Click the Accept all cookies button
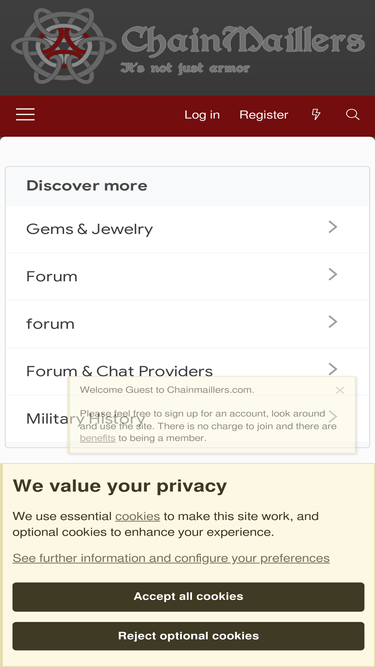Image resolution: width=375 pixels, height=667 pixels. (188, 596)
